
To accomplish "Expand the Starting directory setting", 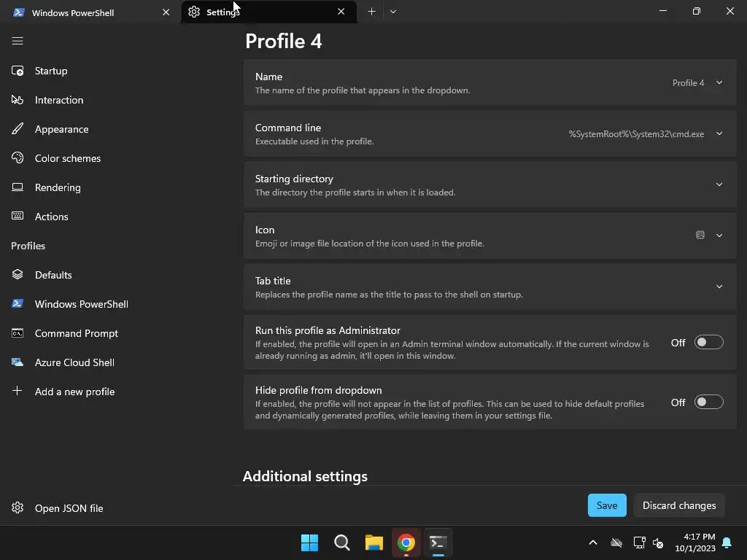I will tap(719, 184).
